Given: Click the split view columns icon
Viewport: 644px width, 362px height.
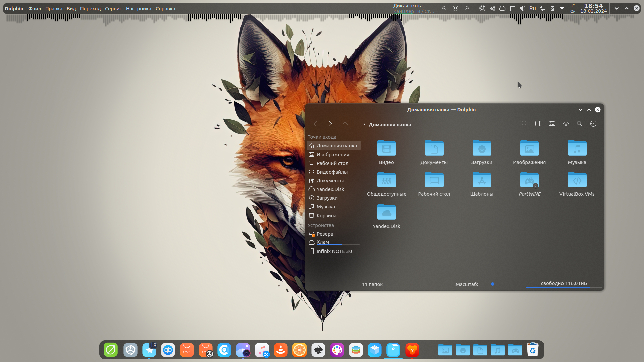Looking at the screenshot, I should click(x=538, y=124).
